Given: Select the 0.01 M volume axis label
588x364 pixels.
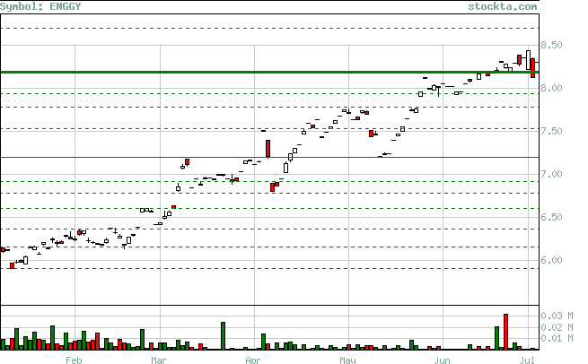Looking at the screenshot, I should click(x=557, y=339).
